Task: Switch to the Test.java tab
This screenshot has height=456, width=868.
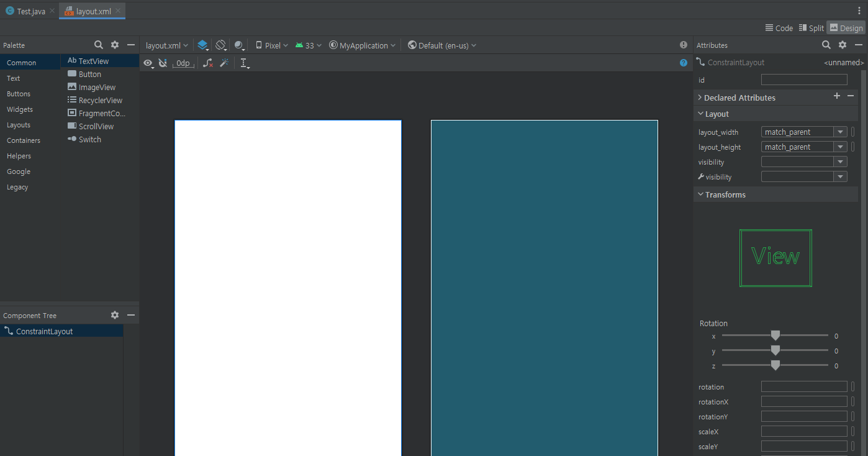Action: 30,11
